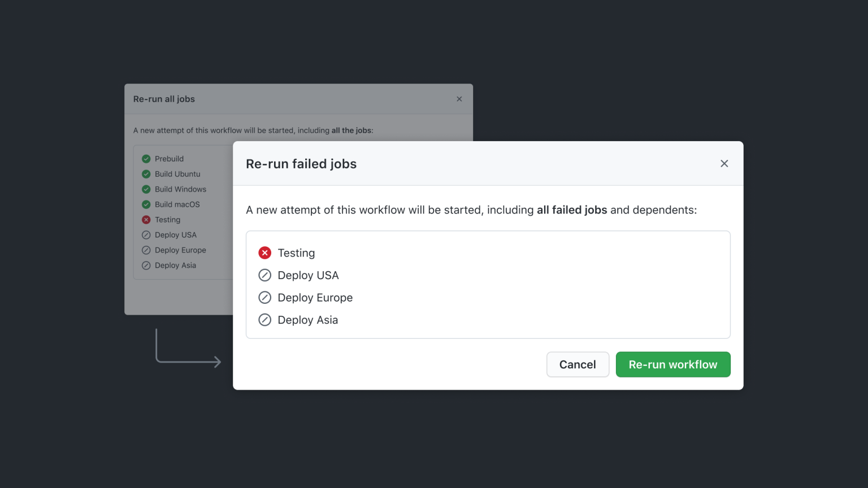Click the failed status icon next to Testing in back dialog
The width and height of the screenshot is (868, 488).
pos(146,220)
